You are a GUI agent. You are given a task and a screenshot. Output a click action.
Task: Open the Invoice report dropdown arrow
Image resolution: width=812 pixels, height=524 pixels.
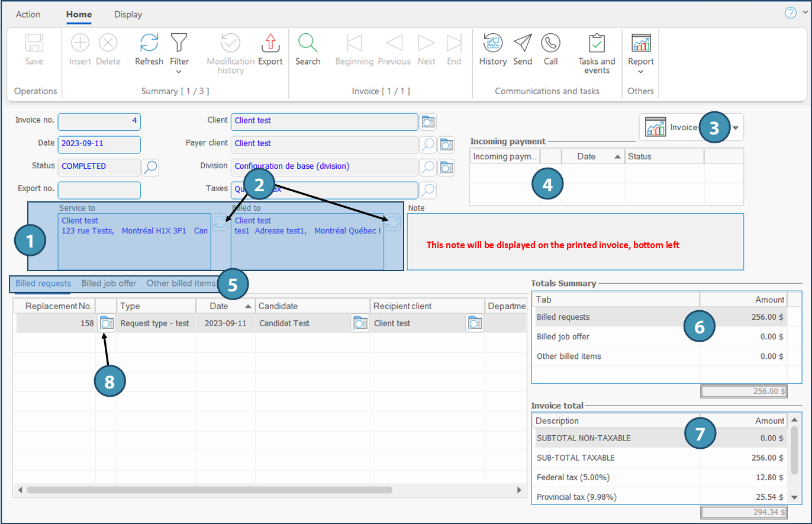736,127
